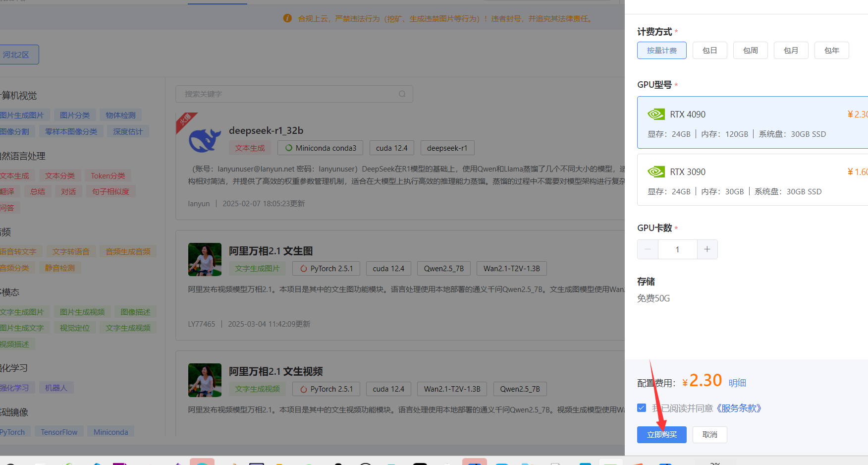Image resolution: width=868 pixels, height=465 pixels.
Task: Click the LY77465 author name
Action: (202, 324)
